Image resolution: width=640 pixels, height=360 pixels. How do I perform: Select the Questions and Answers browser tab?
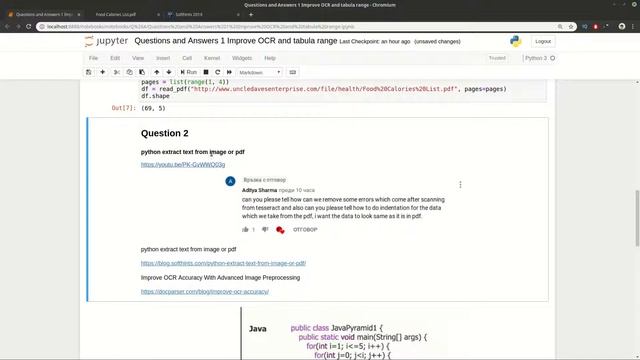tap(43, 14)
